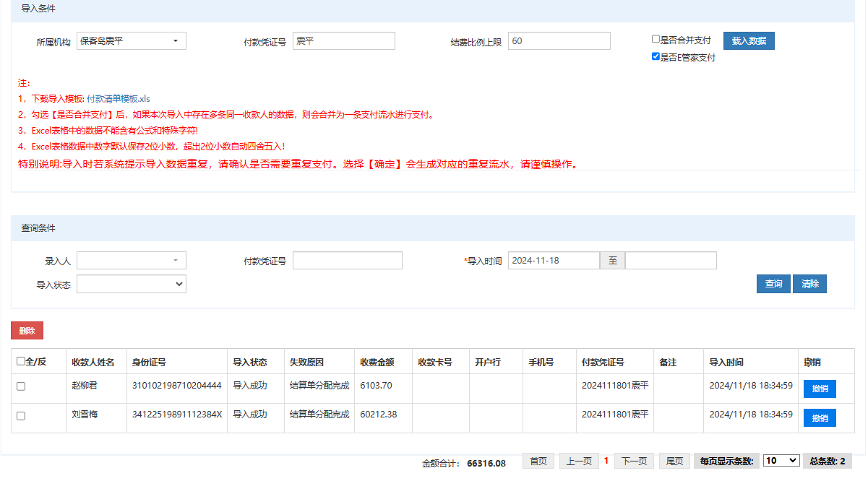Open the 导入状态 dropdown
Image resolution: width=868 pixels, height=481 pixels.
[x=131, y=285]
